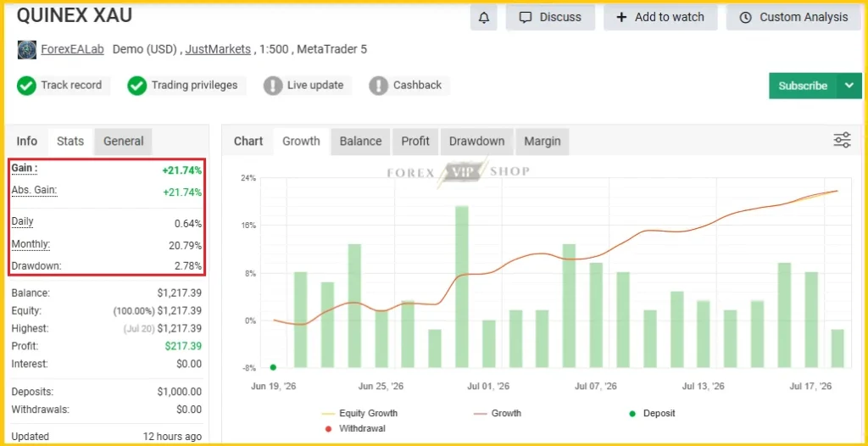Viewport: 868px width, 446px height.
Task: Toggle Withdrawal legend entry
Action: (354, 428)
